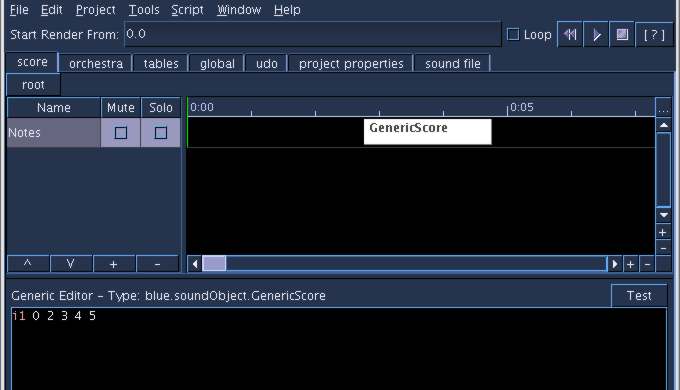Open the Edit menu
This screenshot has height=390, width=680.
pyautogui.click(x=51, y=10)
